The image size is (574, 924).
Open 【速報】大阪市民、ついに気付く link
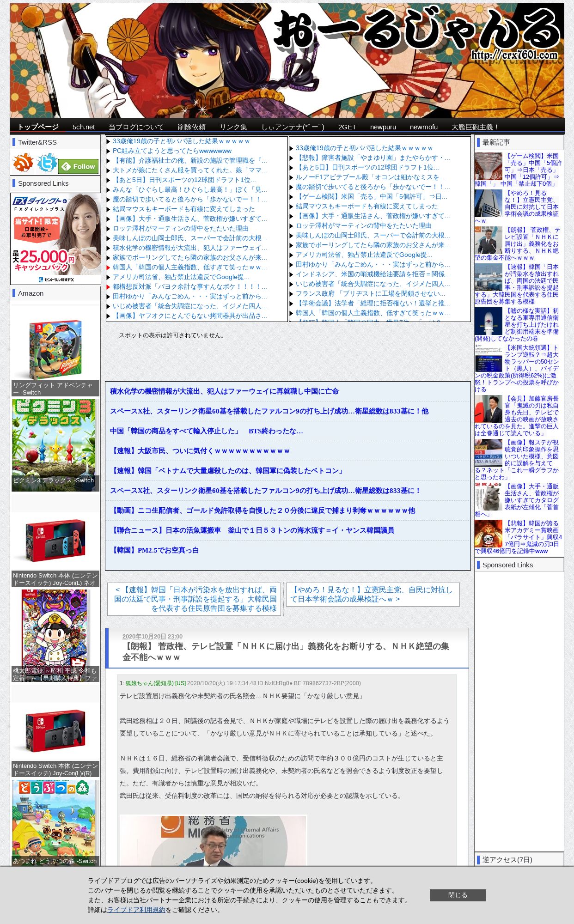[x=200, y=451]
